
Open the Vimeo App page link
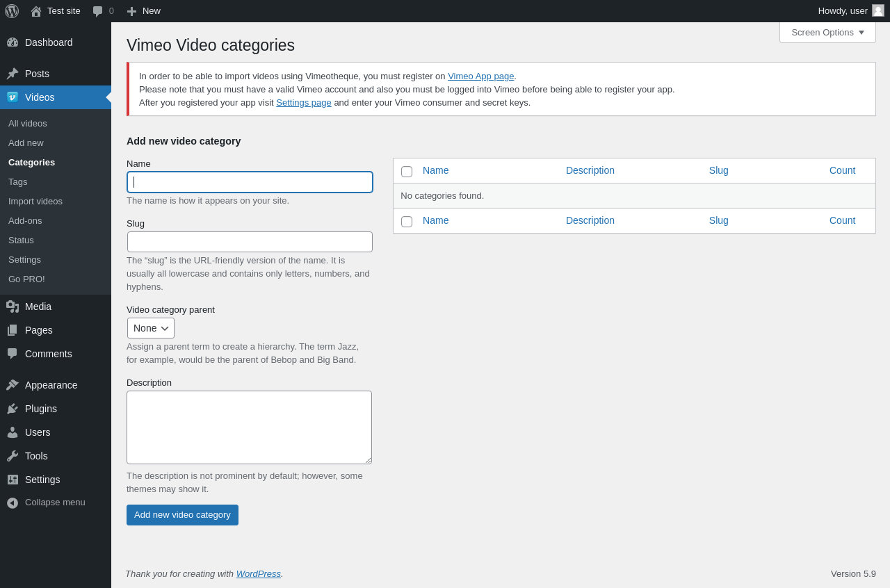(x=480, y=76)
